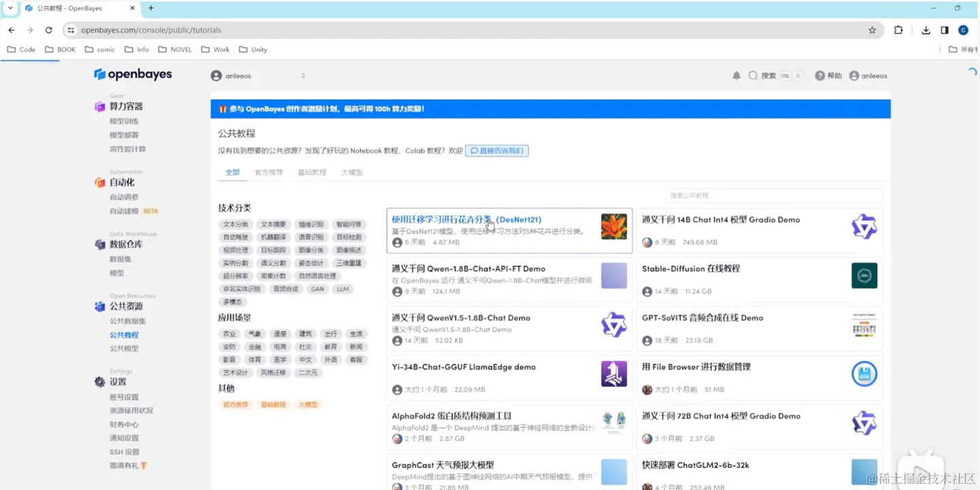Open SSH 设置 in sidebar
The image size is (980, 490).
tap(125, 452)
